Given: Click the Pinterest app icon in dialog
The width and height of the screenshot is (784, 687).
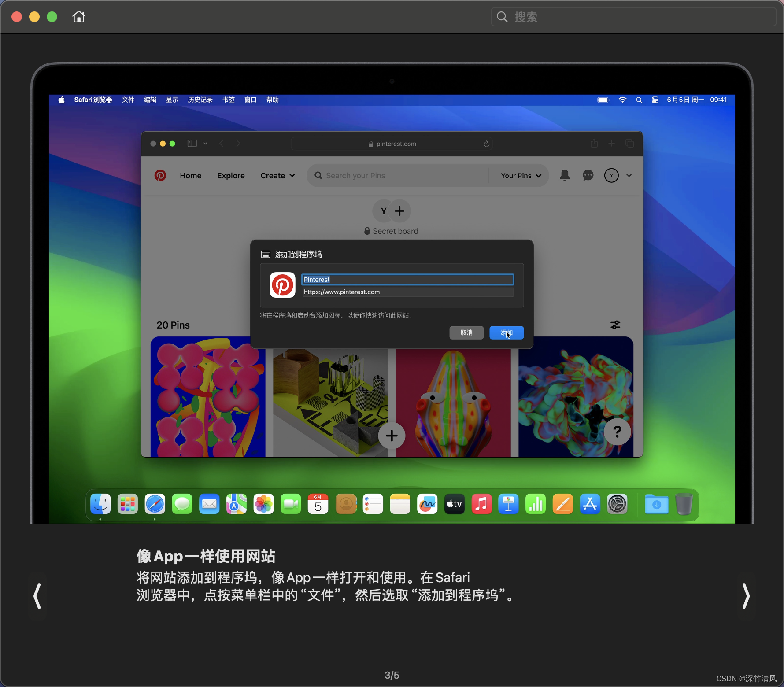Looking at the screenshot, I should click(282, 285).
